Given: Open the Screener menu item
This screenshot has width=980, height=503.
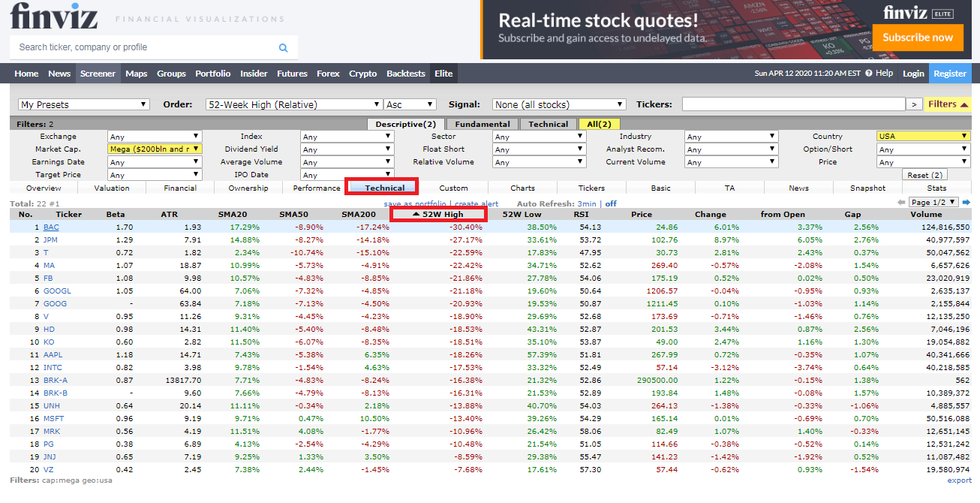Looking at the screenshot, I should [98, 74].
